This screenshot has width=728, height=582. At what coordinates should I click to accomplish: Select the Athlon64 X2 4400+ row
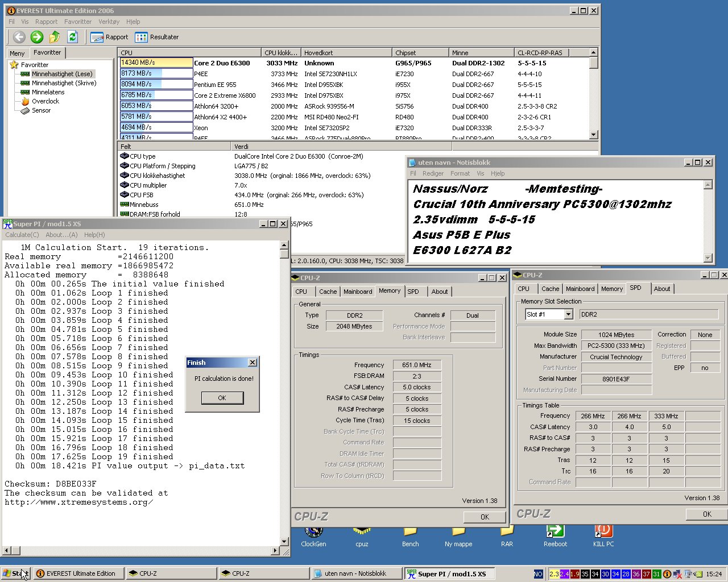(x=353, y=117)
